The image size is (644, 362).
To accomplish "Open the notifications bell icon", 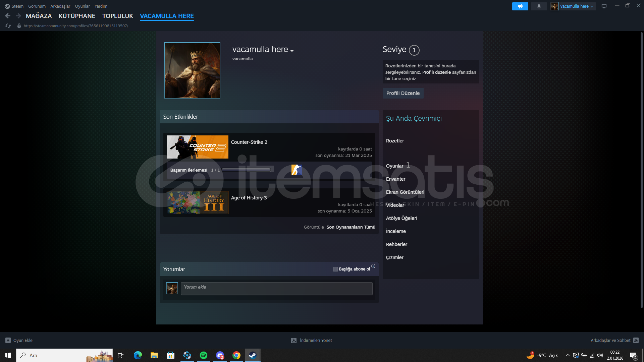I will [x=539, y=6].
